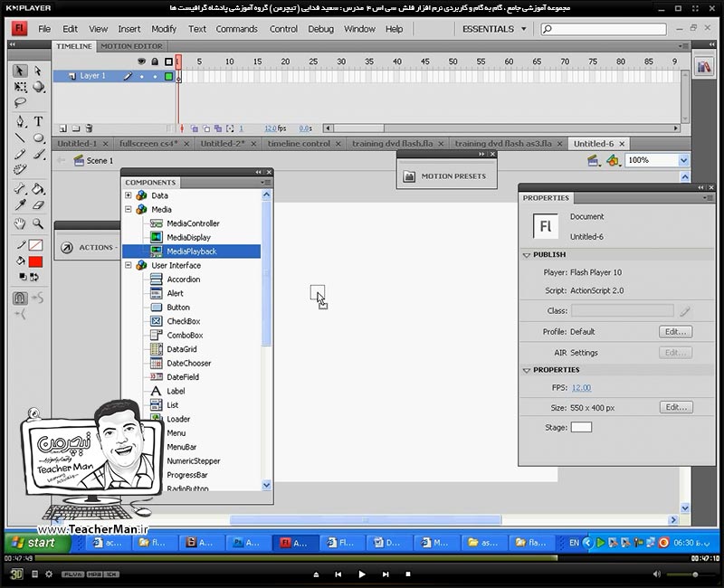The image size is (724, 588).
Task: Select the DateChooser component
Action: (189, 364)
